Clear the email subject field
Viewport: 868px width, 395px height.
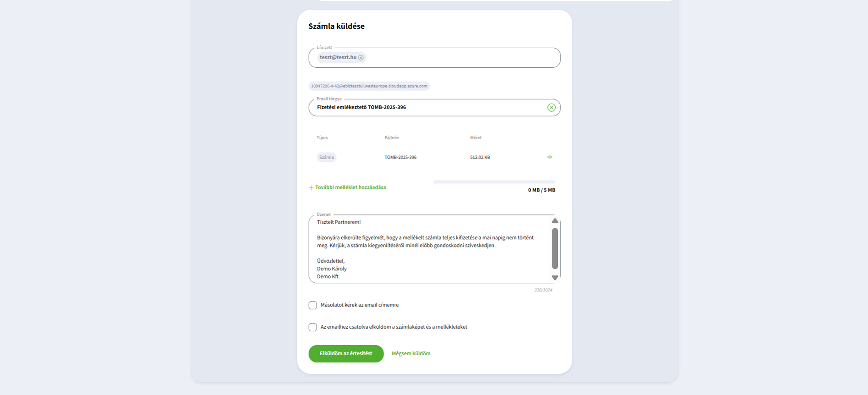551,108
